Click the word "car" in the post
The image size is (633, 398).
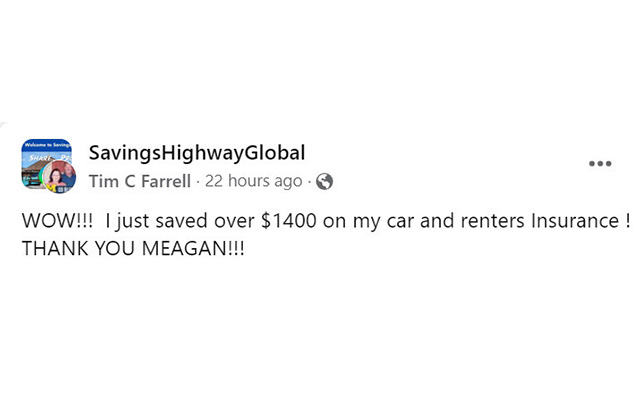click(x=400, y=222)
